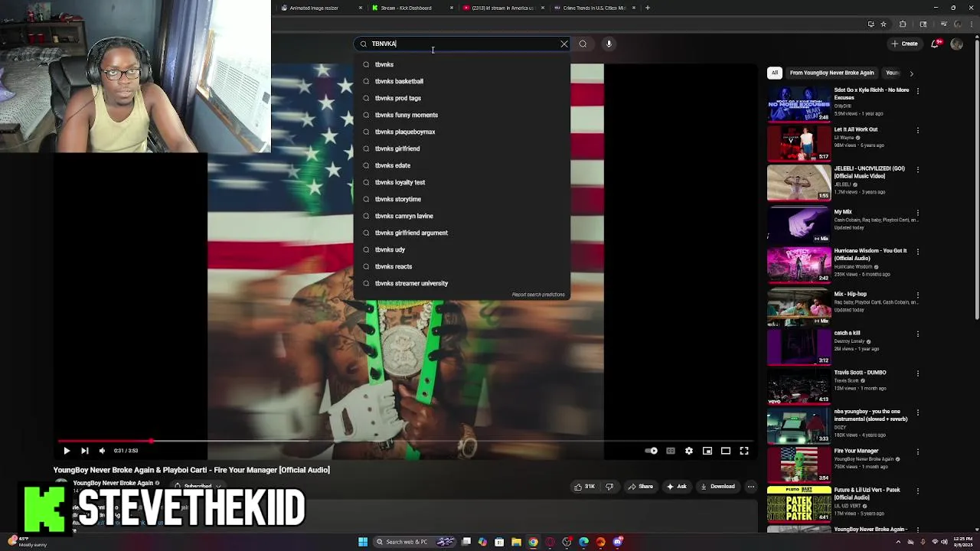Share the video

(x=641, y=487)
